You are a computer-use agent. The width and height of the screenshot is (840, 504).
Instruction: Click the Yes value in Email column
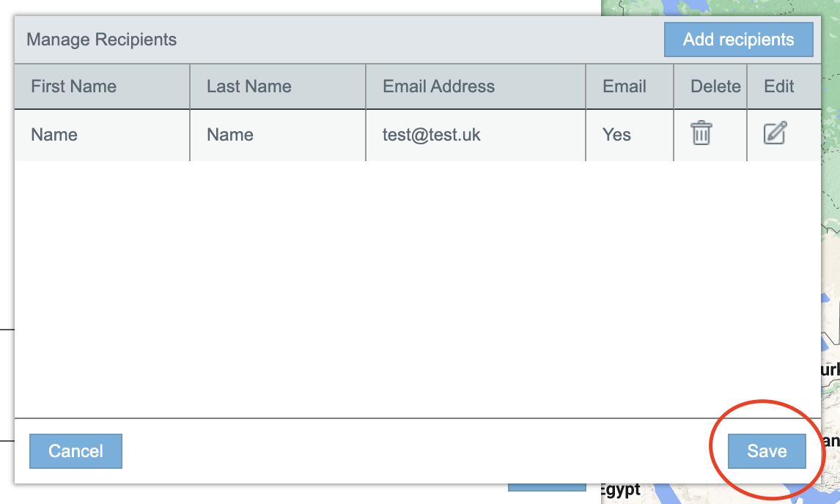[x=616, y=135]
